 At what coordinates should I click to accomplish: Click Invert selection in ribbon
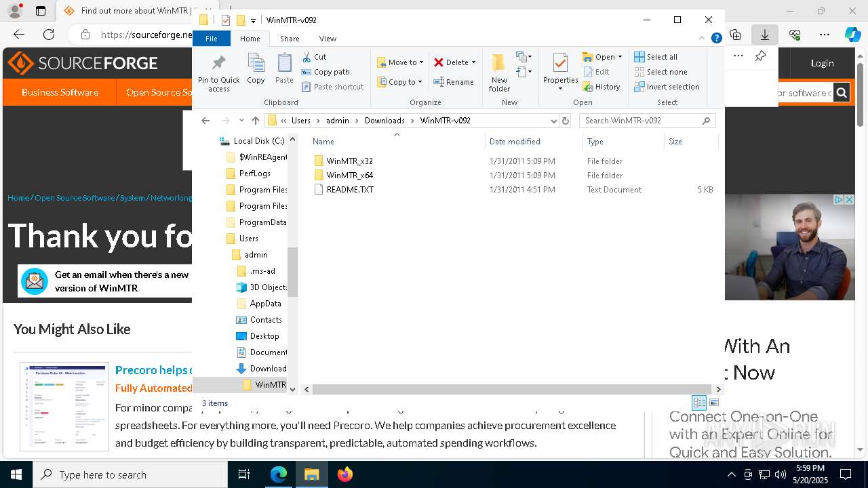[x=667, y=87]
